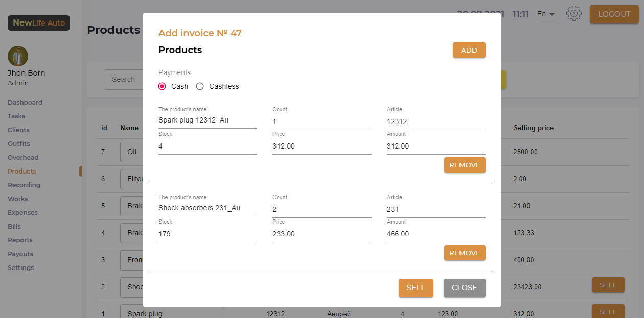Open the En language dropdown
This screenshot has width=644, height=318.
coord(546,14)
